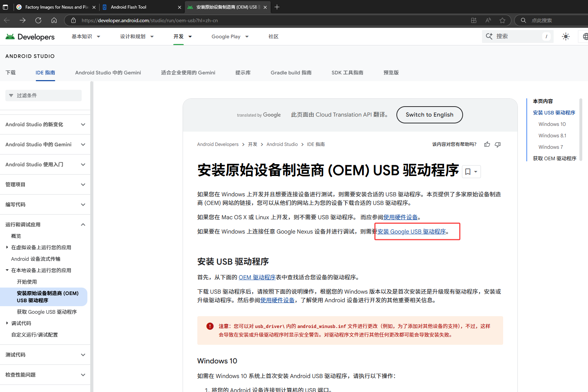Expand 调试代码 tree item
Image resolution: width=588 pixels, height=392 pixels.
click(7, 323)
